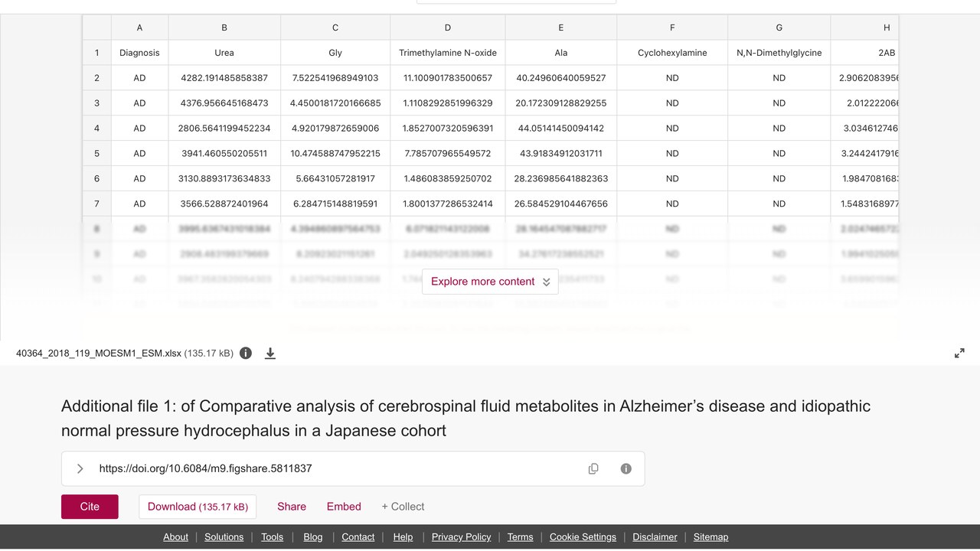Click Download (135.17 kB) button
This screenshot has width=980, height=551.
point(198,507)
